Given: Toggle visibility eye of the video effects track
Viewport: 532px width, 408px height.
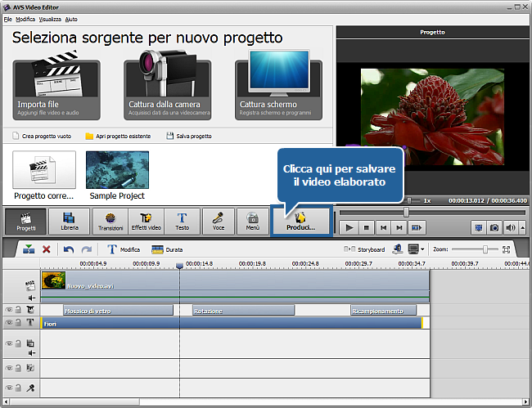Looking at the screenshot, I should [10, 310].
